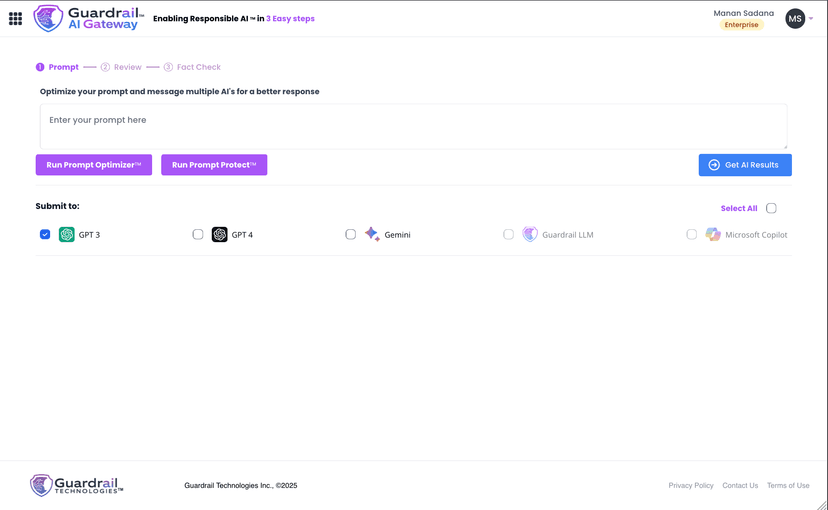Click the Guardrail Technologies Inc. copyright text
Viewport: 828px width, 510px height.
coord(241,485)
